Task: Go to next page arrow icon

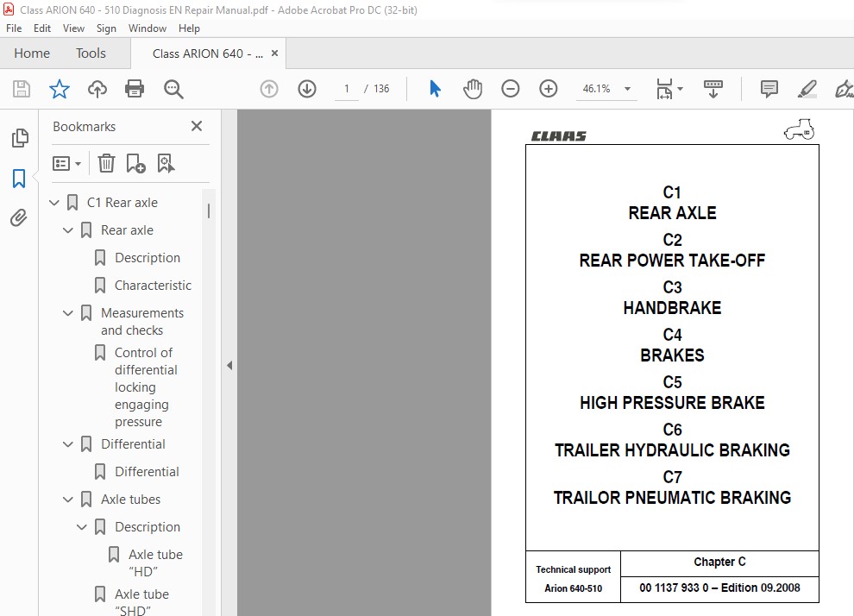Action: (307, 89)
